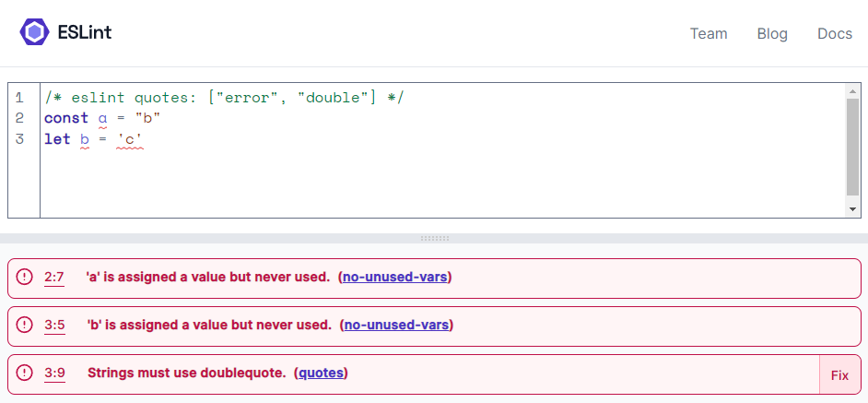Viewport: 868px width, 403px height.
Task: Click editor scrollbar up arrow
Action: (x=852, y=91)
